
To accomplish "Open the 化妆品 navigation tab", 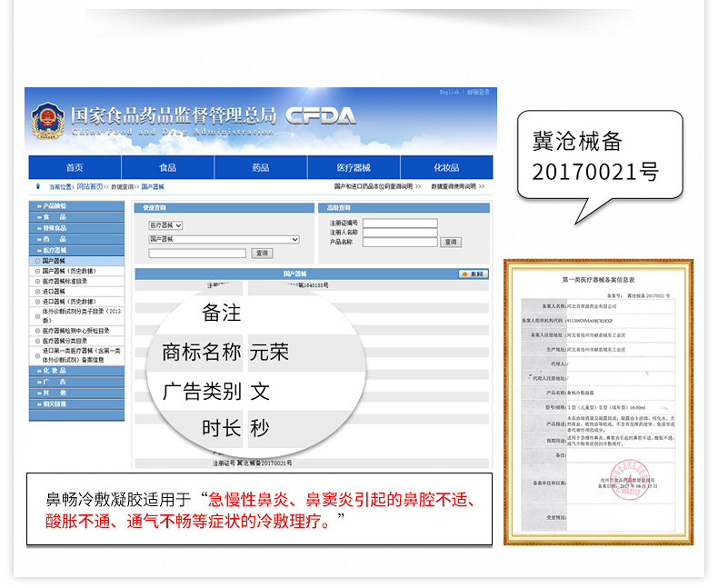I will tap(446, 167).
